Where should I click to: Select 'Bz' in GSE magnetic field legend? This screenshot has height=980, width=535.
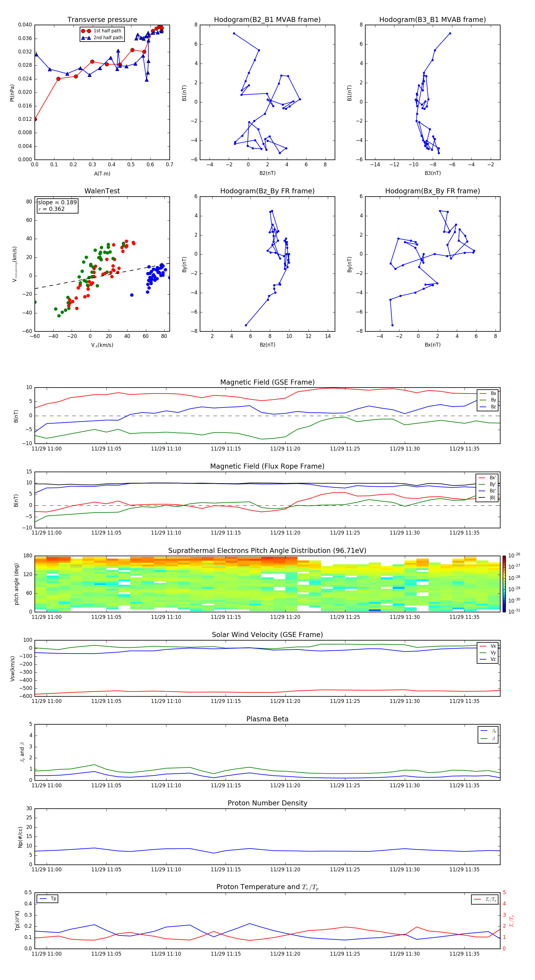coord(488,407)
